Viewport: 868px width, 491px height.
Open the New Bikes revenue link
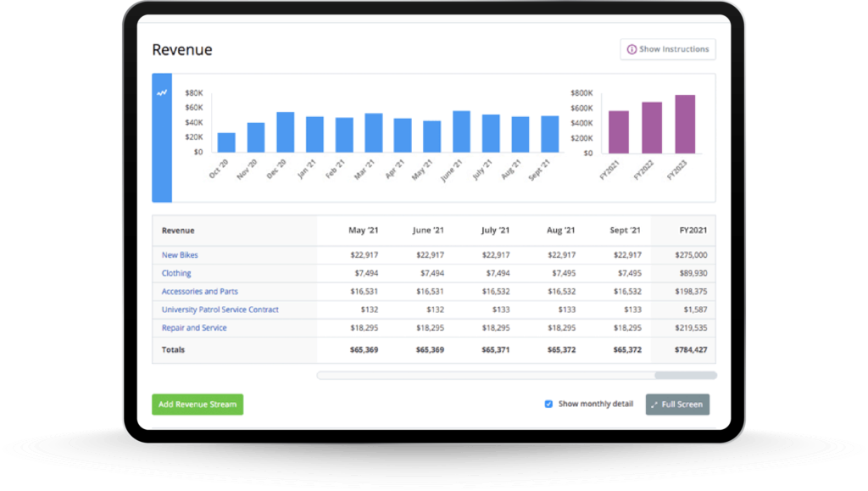(x=180, y=255)
